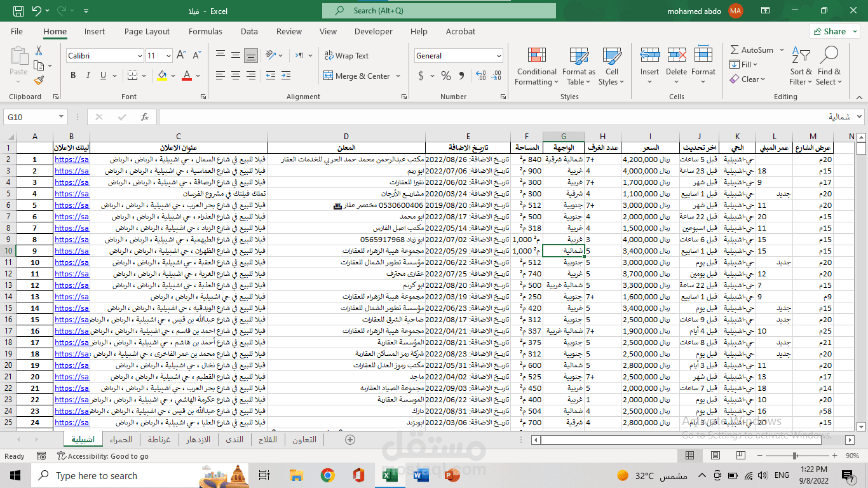Viewport: 868px width, 488px height.
Task: Click the Insert Function fx icon
Action: tap(145, 117)
